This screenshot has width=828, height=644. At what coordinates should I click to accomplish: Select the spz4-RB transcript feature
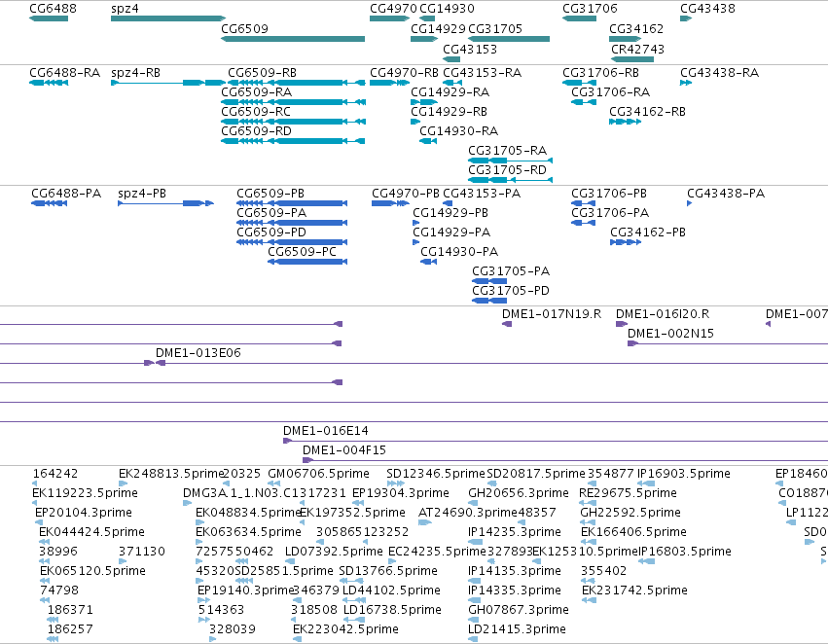(x=168, y=83)
